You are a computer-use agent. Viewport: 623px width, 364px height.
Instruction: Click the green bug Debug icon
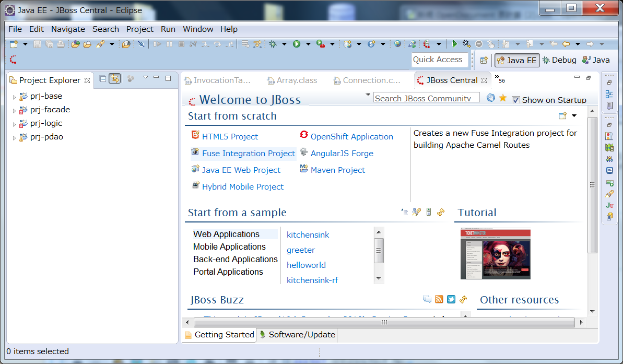(x=273, y=44)
